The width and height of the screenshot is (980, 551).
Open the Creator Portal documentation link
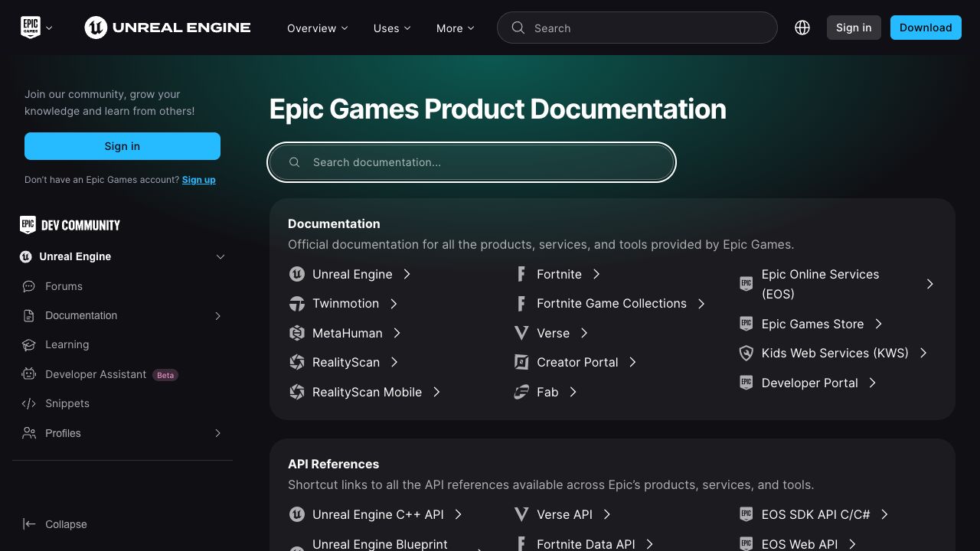pyautogui.click(x=577, y=362)
